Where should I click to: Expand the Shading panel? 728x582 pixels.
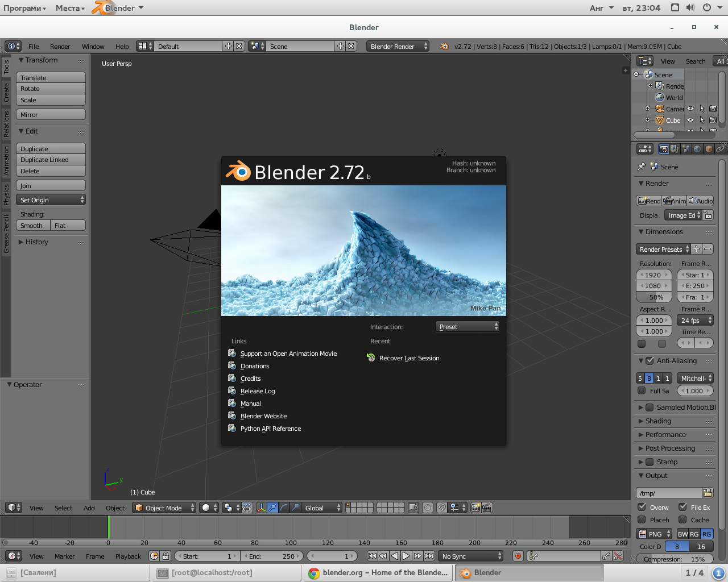click(x=658, y=421)
